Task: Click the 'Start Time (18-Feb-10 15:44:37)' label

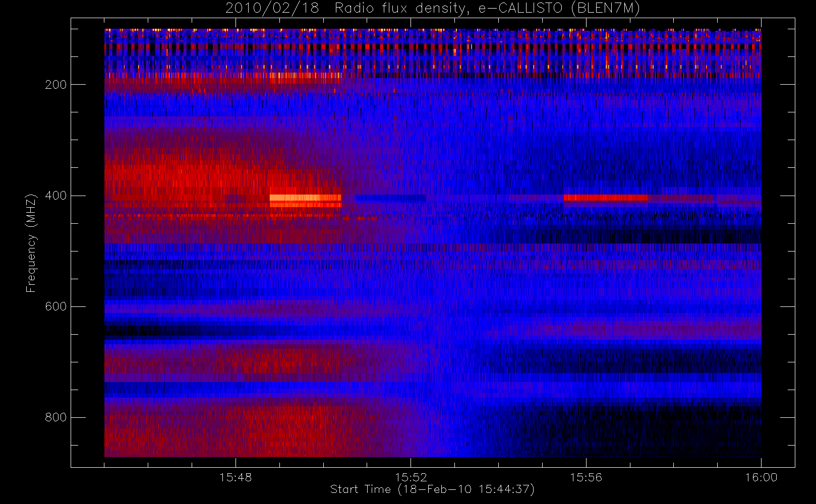Action: pos(432,489)
